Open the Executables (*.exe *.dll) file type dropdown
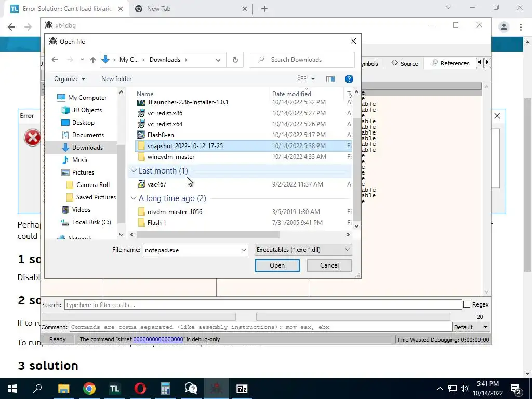532x399 pixels. 303,250
